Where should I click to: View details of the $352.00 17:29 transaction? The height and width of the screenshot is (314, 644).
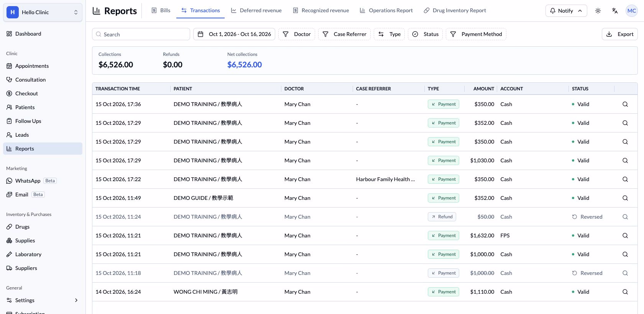coord(625,123)
